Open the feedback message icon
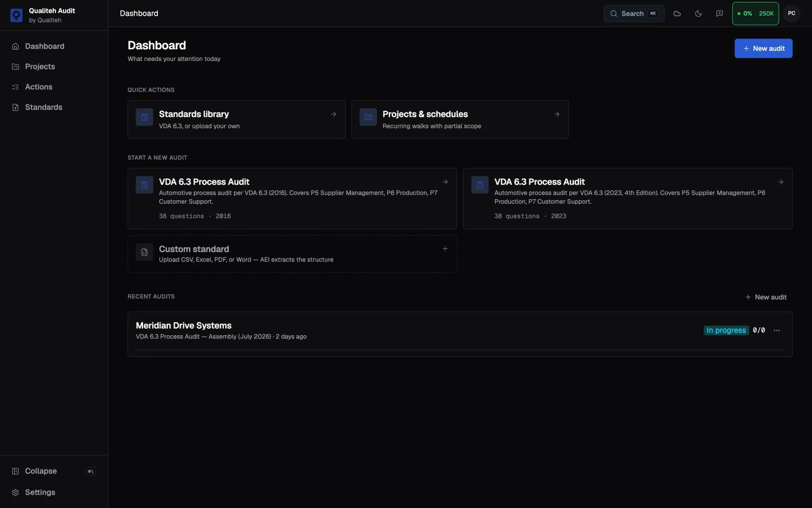The image size is (812, 508). [720, 14]
